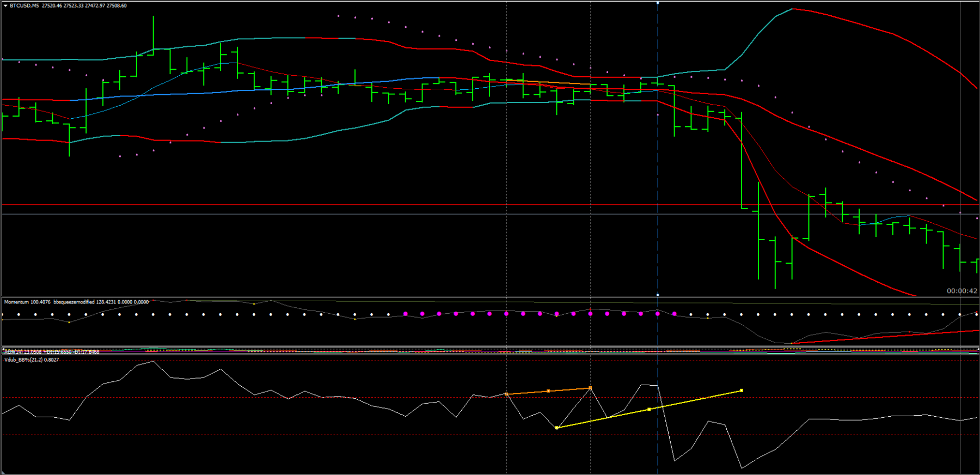Viewport: 980px width, 475px height.
Task: Select the orange trendline's middle anchor point
Action: (548, 391)
